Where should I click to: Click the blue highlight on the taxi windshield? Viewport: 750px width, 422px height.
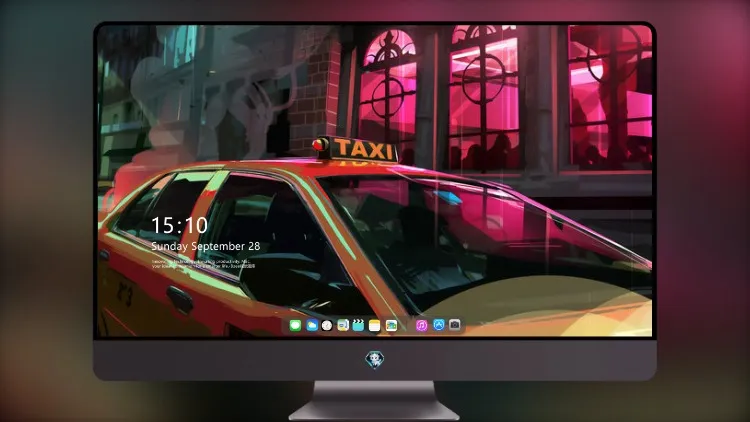(x=448, y=197)
